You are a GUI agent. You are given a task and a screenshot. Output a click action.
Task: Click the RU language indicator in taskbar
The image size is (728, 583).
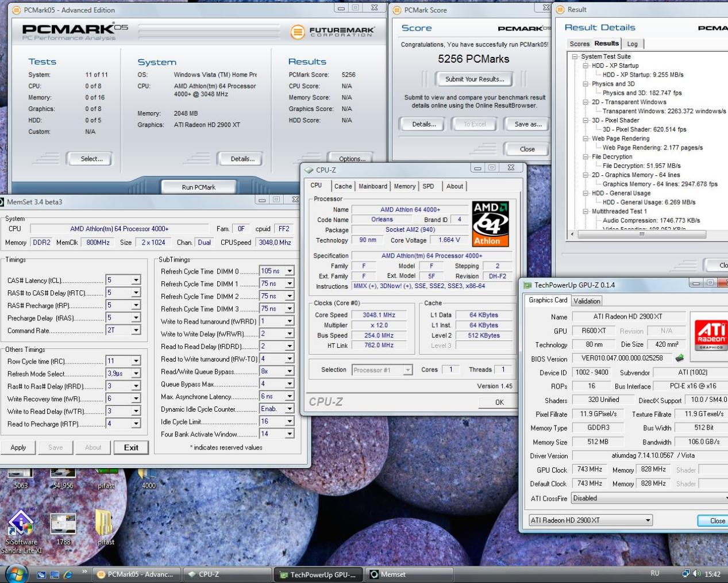tap(654, 573)
